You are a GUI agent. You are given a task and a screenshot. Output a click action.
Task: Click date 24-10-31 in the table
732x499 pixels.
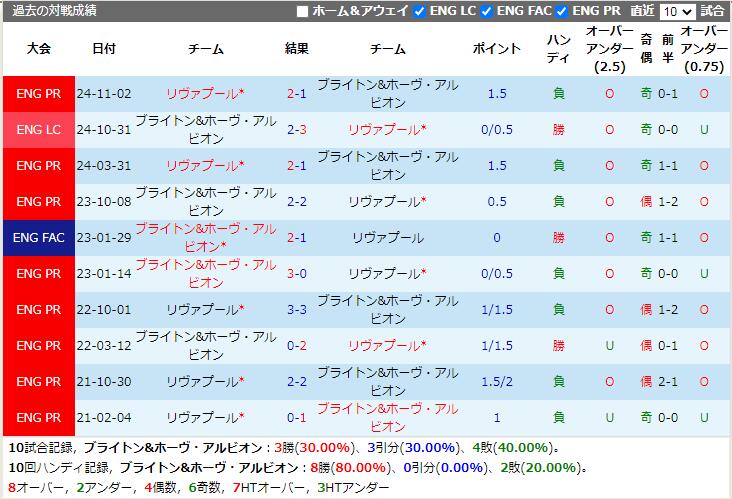104,130
